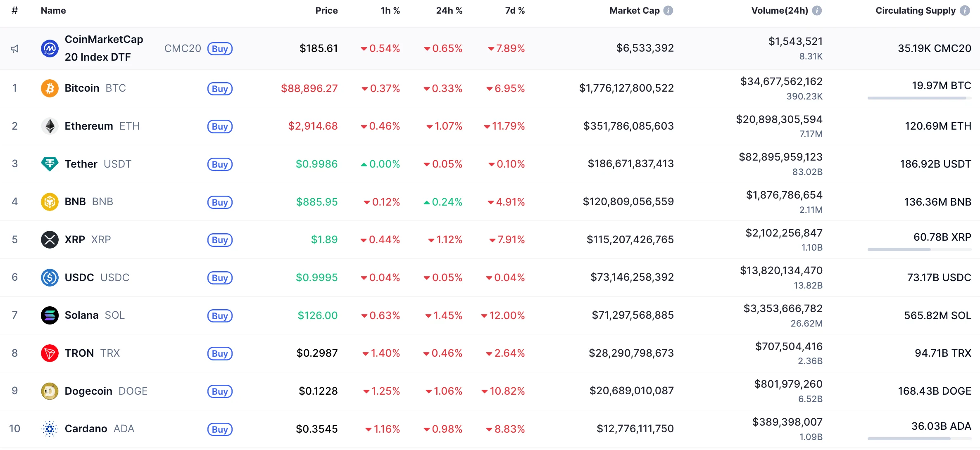The height and width of the screenshot is (450, 980).
Task: Open the Volume(24h) info icon
Action: point(817,11)
